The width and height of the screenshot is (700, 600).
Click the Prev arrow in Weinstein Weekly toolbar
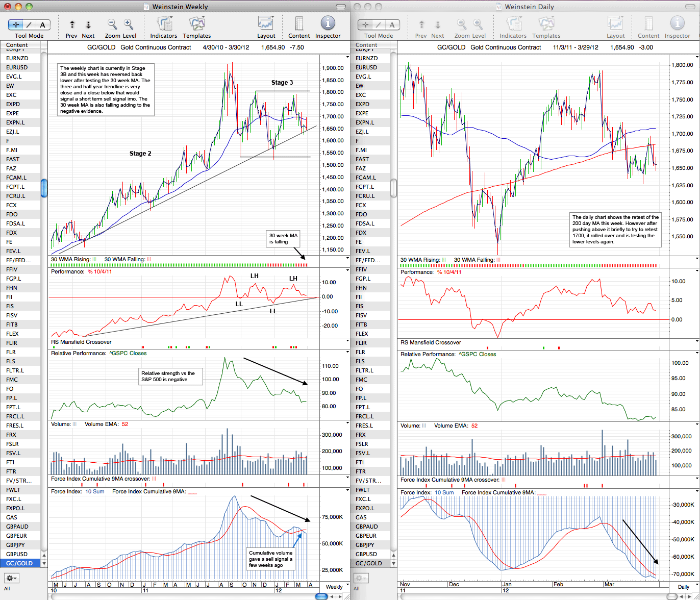(x=72, y=24)
